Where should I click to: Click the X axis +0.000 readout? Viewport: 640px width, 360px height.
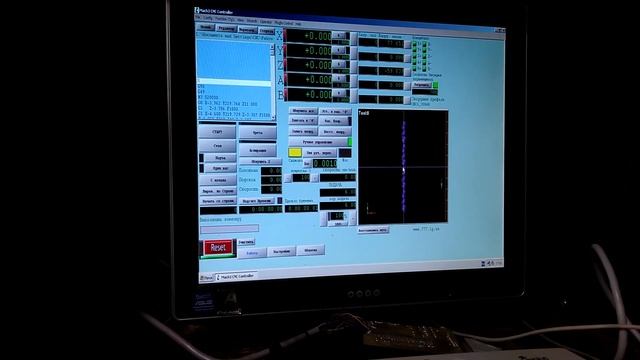pos(309,36)
